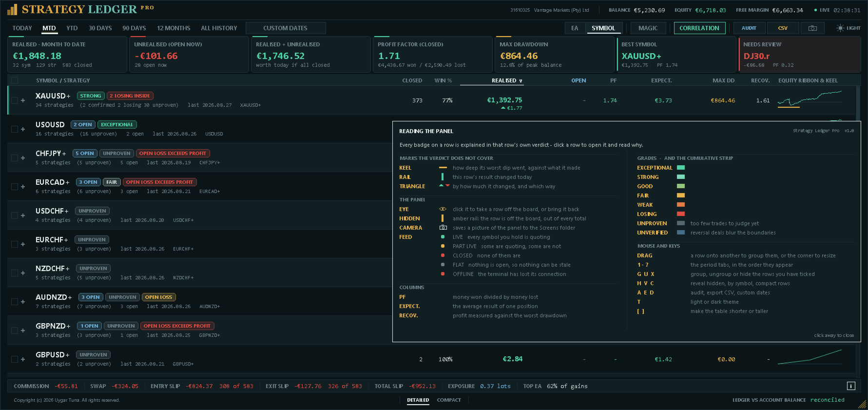Switch to the light theme
The width and height of the screenshot is (868, 410).
[x=849, y=28]
